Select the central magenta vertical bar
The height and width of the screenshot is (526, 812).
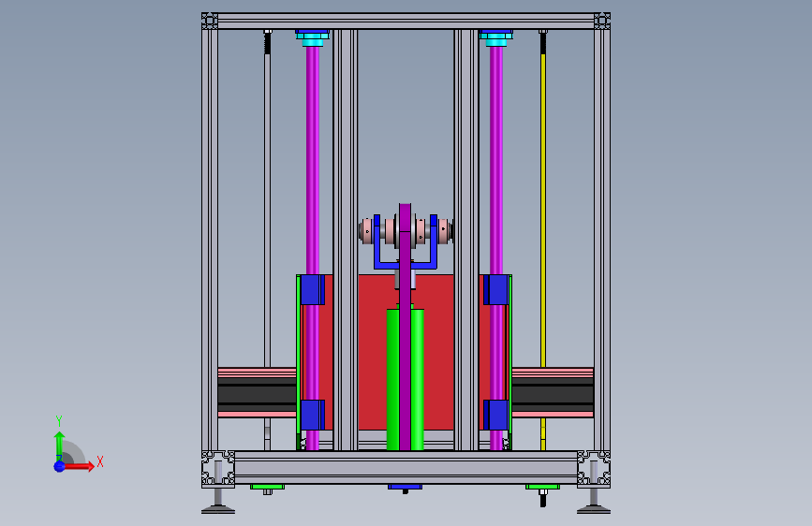click(x=405, y=326)
